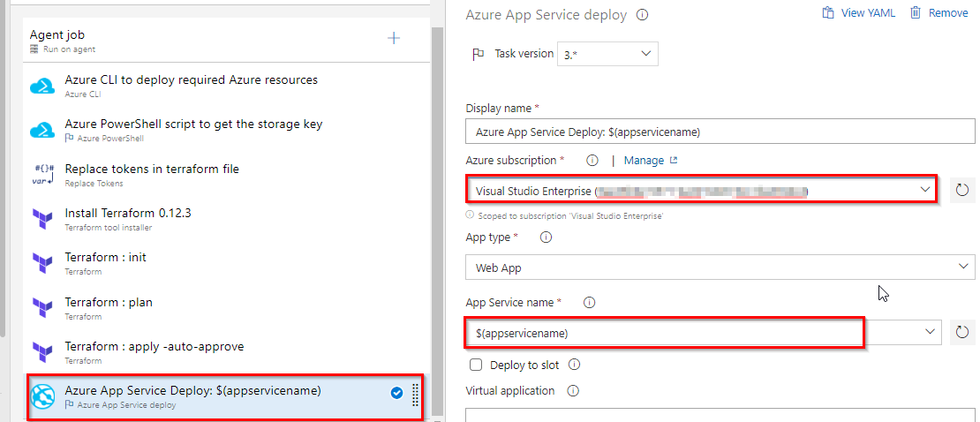The height and width of the screenshot is (422, 980).
Task: Open the Manage subscription link
Action: point(651,161)
